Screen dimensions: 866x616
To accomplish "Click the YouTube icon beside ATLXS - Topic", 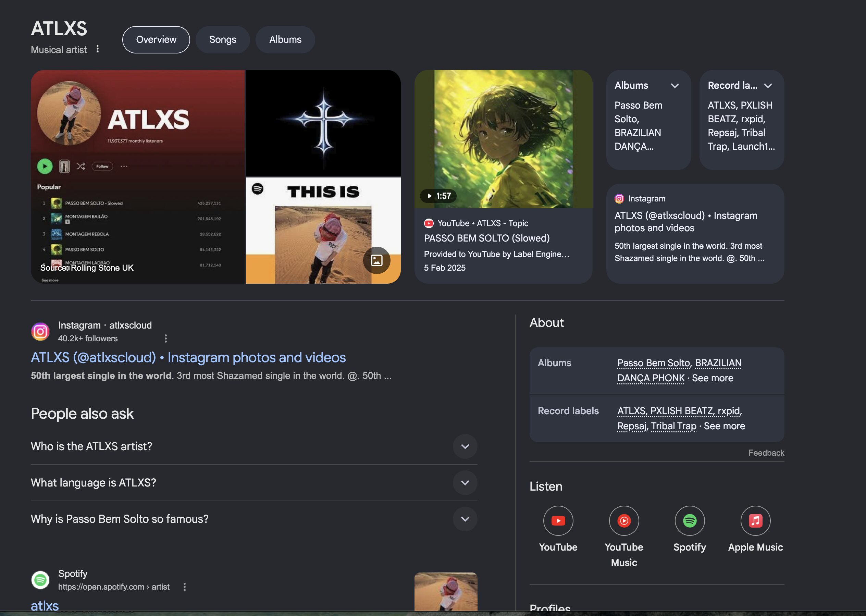I will point(429,223).
